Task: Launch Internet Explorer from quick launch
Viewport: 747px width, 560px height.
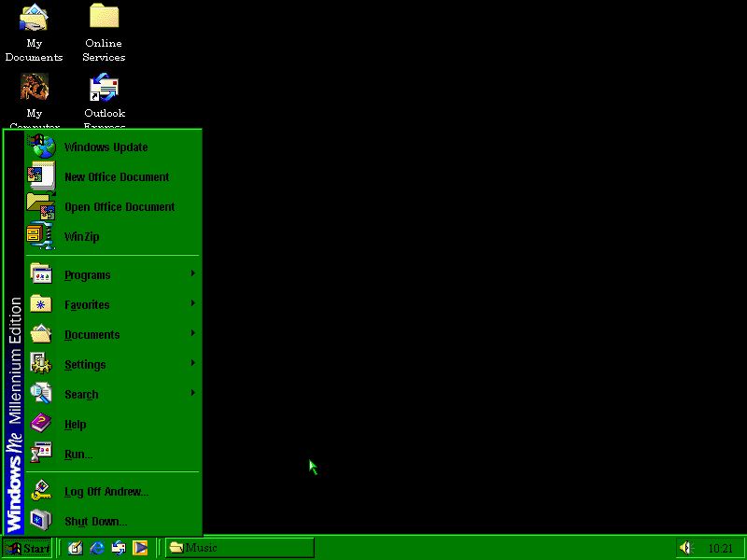Action: 97,548
